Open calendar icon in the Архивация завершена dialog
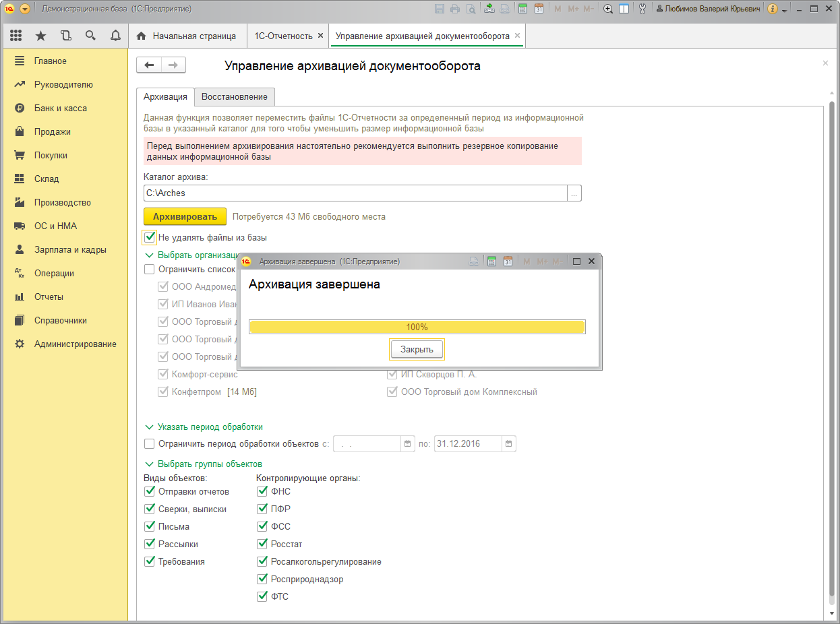 pos(508,261)
